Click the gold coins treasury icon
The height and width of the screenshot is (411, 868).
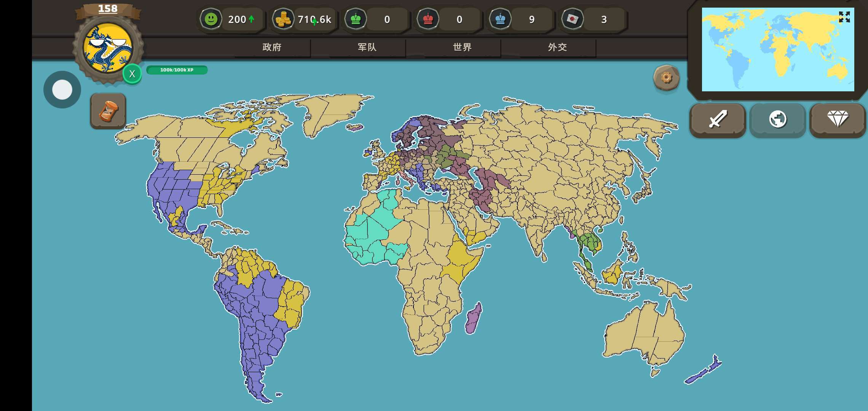(x=283, y=19)
